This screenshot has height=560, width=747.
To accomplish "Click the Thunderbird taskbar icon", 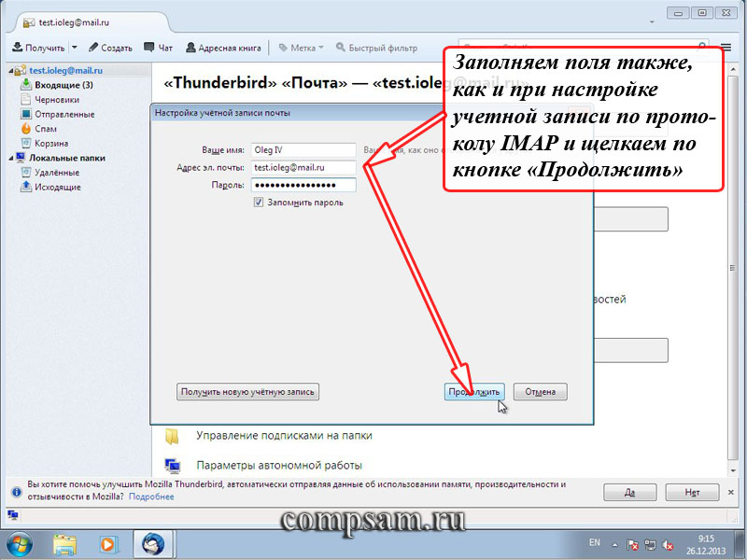I will (152, 545).
